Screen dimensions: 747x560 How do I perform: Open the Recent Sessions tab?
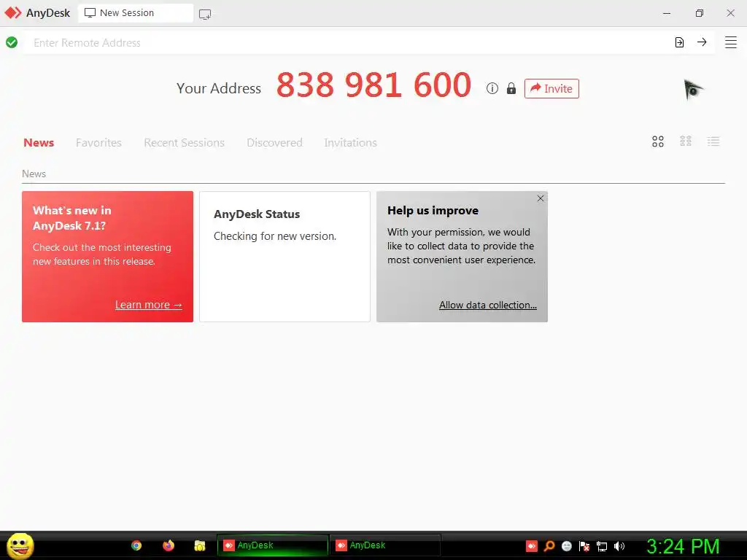[x=184, y=142]
